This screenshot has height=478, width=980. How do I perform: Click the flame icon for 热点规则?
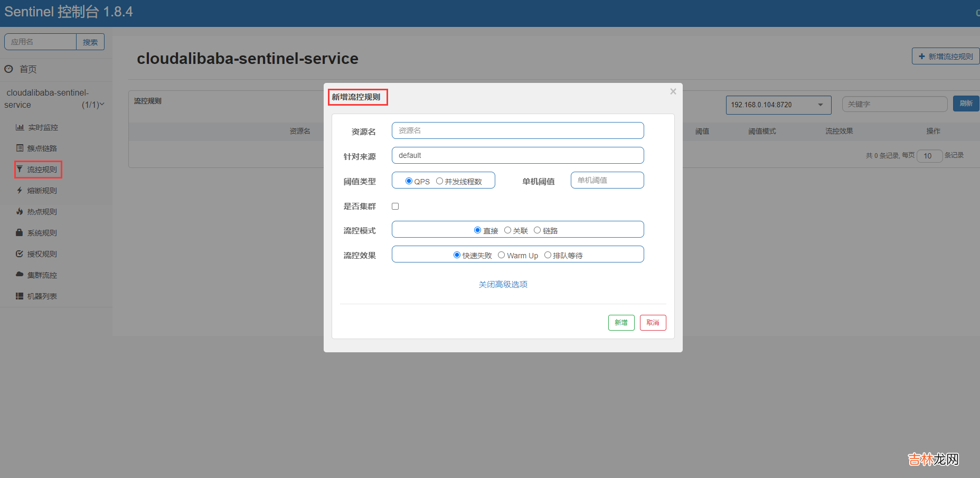coord(20,212)
